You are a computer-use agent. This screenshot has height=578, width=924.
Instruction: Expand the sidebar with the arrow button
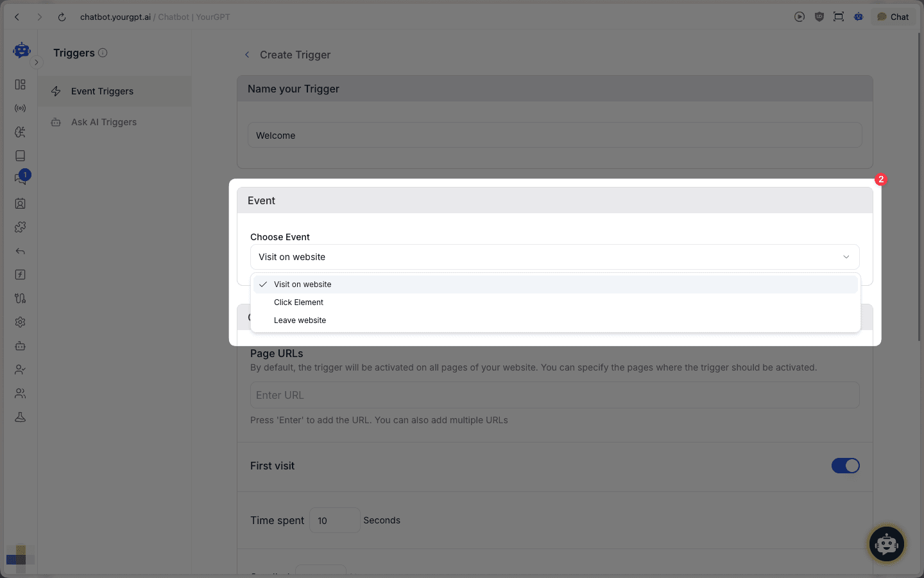pyautogui.click(x=37, y=62)
